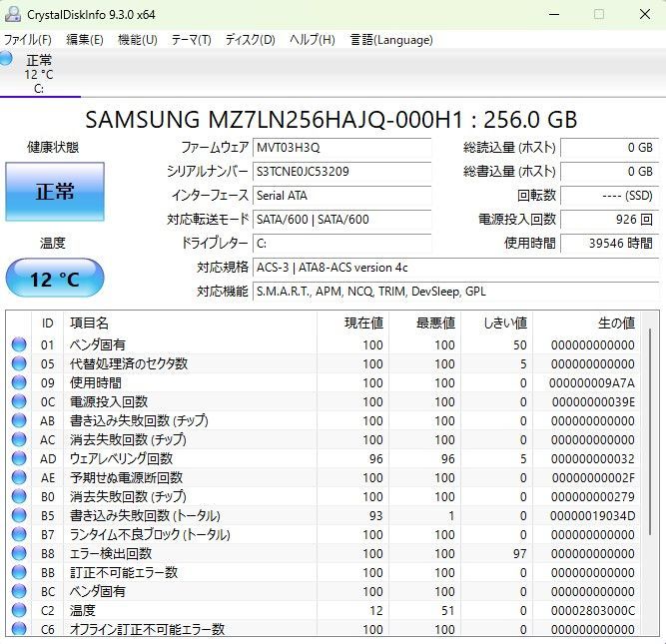This screenshot has width=666, height=644.
Task: Select the オフライン訂正不可能エラー数 row name
Action: tap(147, 629)
